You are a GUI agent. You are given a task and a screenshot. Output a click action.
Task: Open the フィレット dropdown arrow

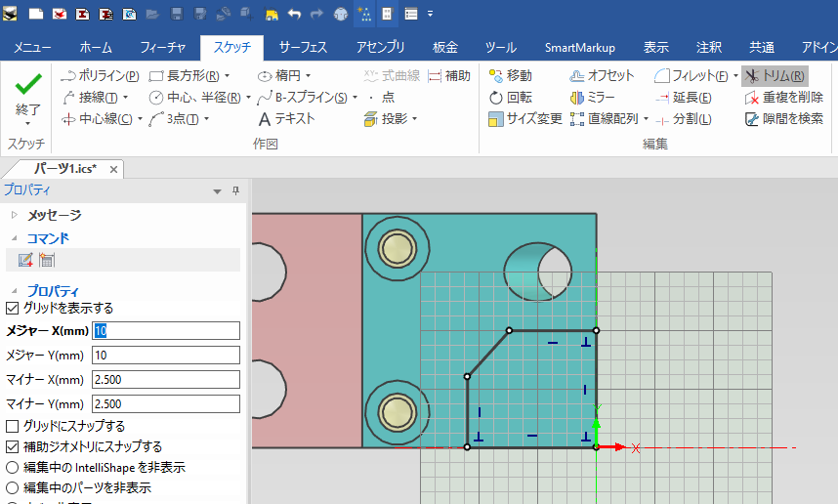tap(733, 75)
